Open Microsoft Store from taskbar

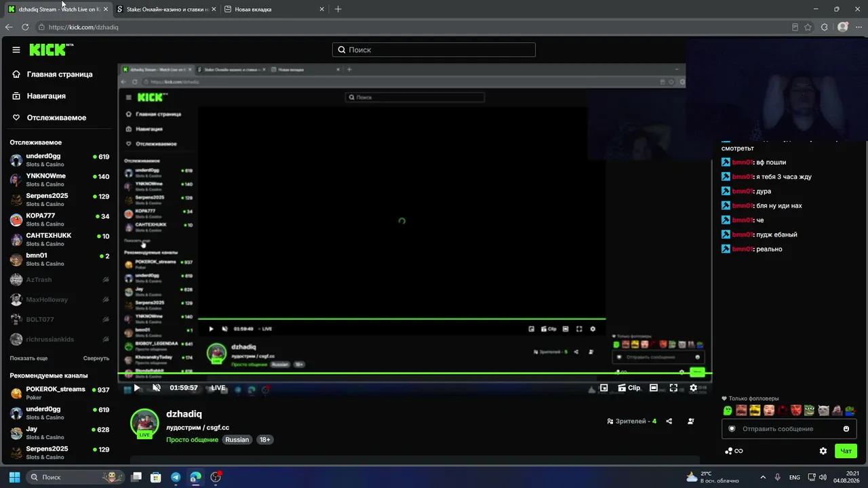click(x=156, y=477)
